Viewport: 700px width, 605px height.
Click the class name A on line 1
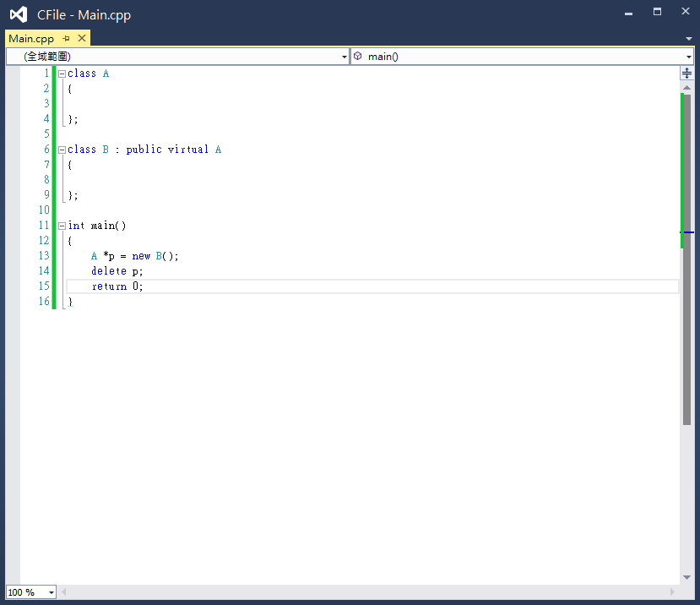pos(106,74)
